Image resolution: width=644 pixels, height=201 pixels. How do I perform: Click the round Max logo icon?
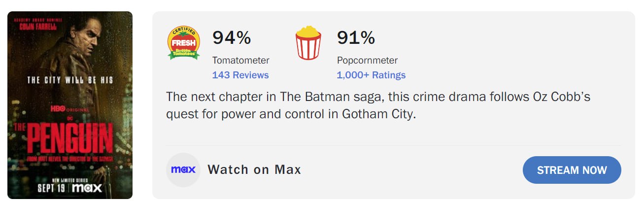coord(183,170)
